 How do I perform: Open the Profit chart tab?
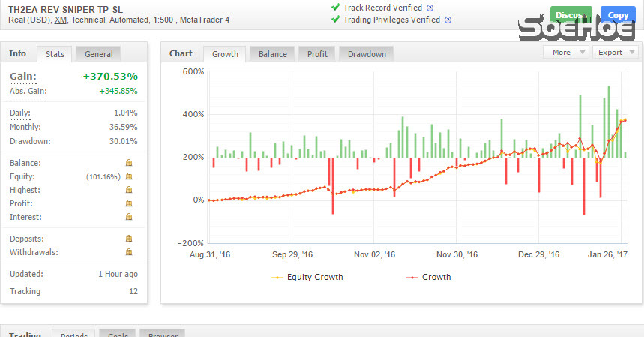[318, 54]
